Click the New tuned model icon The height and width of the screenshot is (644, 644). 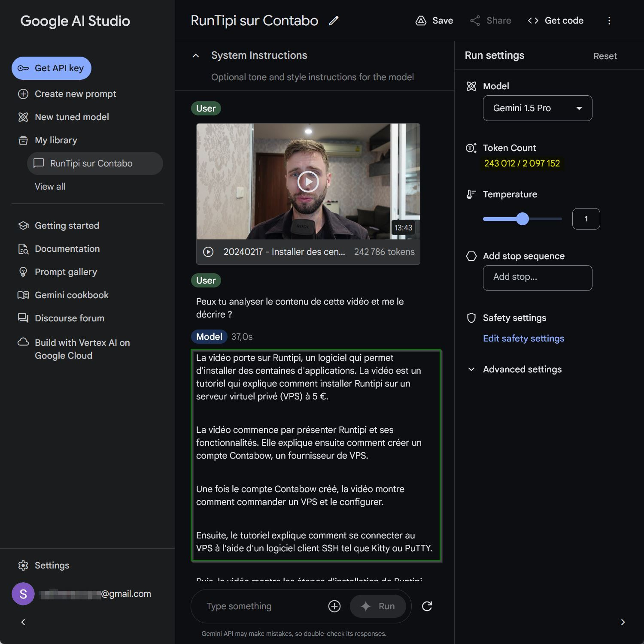pos(23,117)
